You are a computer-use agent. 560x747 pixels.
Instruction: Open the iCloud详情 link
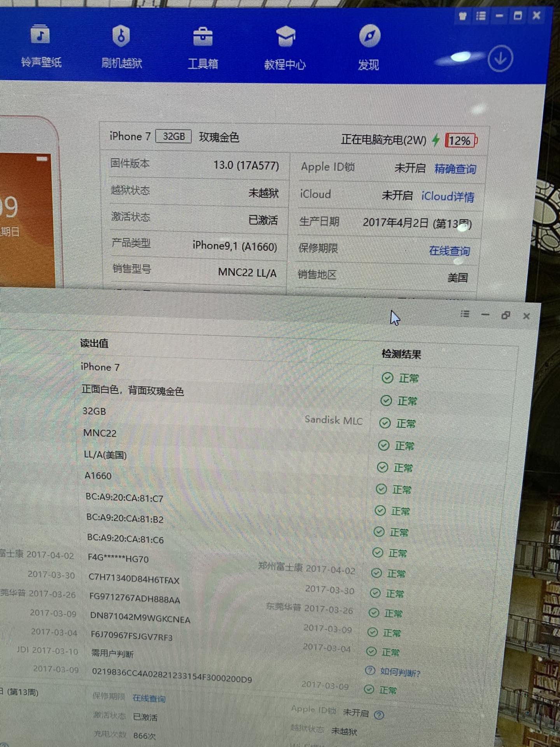click(448, 196)
